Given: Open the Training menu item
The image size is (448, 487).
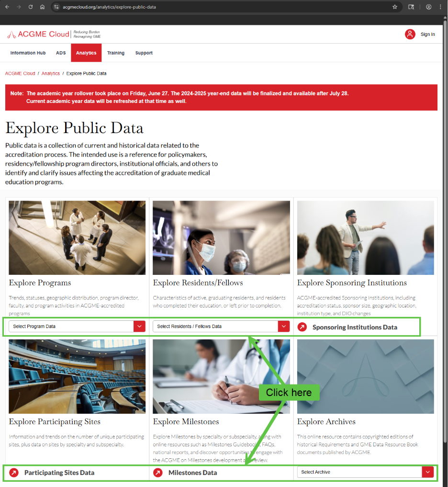Looking at the screenshot, I should pos(116,53).
